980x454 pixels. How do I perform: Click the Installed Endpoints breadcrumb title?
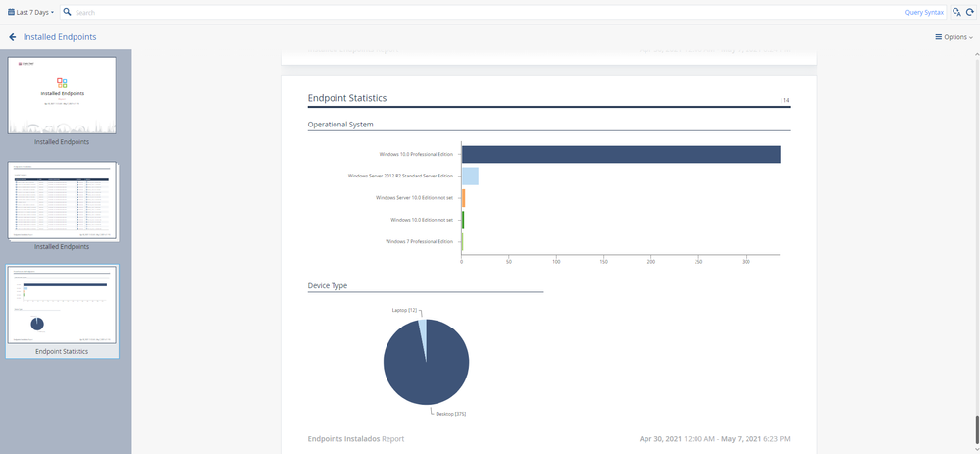click(60, 37)
